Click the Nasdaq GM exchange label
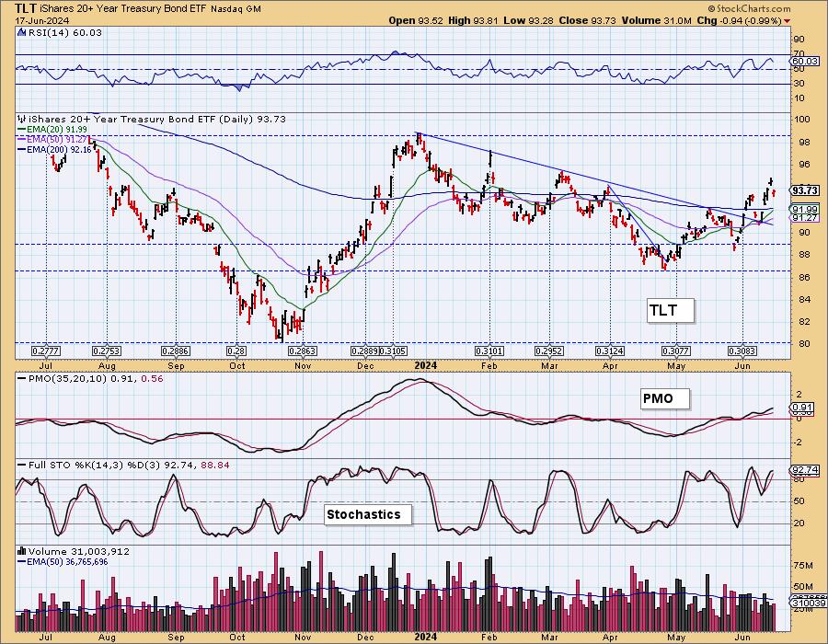Viewport: 828px width, 644px height. point(236,9)
